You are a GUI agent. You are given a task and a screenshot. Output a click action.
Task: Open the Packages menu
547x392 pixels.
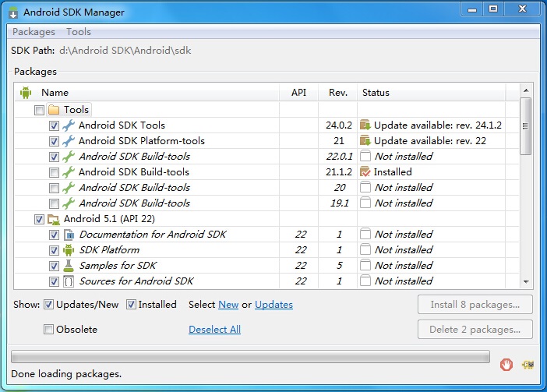(x=34, y=32)
